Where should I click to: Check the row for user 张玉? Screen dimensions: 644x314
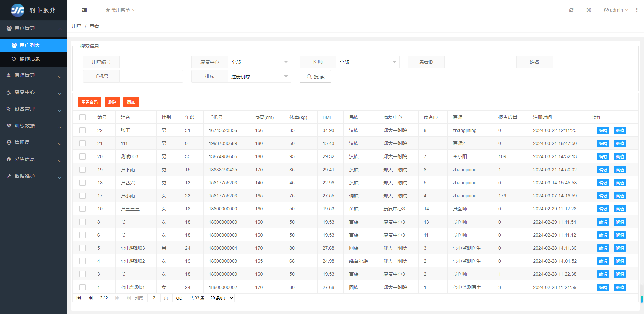pyautogui.click(x=83, y=130)
